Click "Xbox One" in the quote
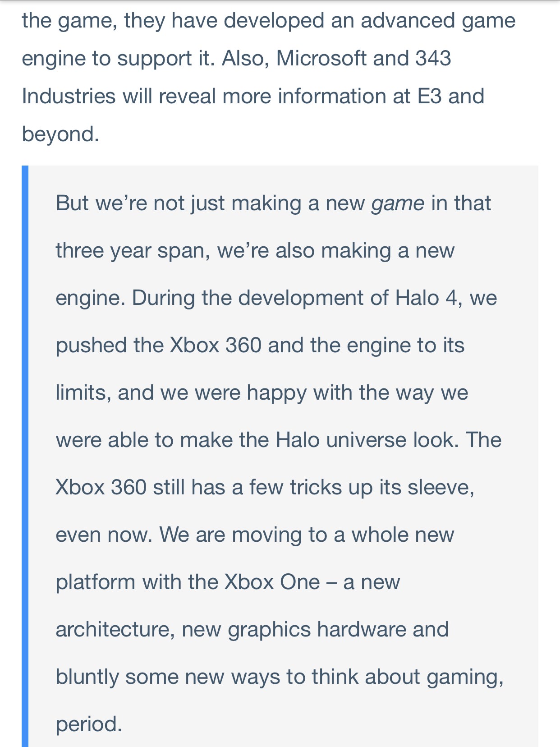Screen dimensions: 560x747 272,582
